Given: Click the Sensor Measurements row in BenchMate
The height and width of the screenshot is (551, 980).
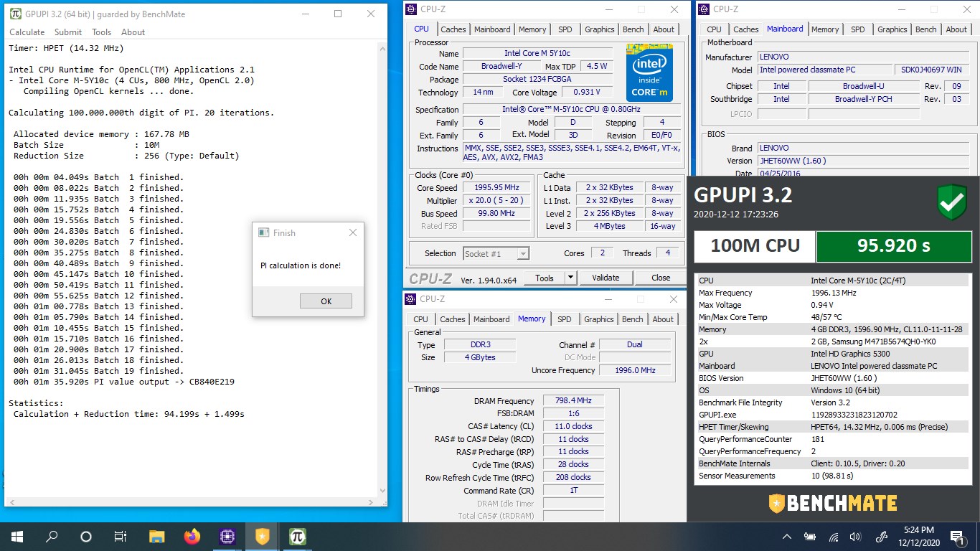Looking at the screenshot, I should pos(833,476).
